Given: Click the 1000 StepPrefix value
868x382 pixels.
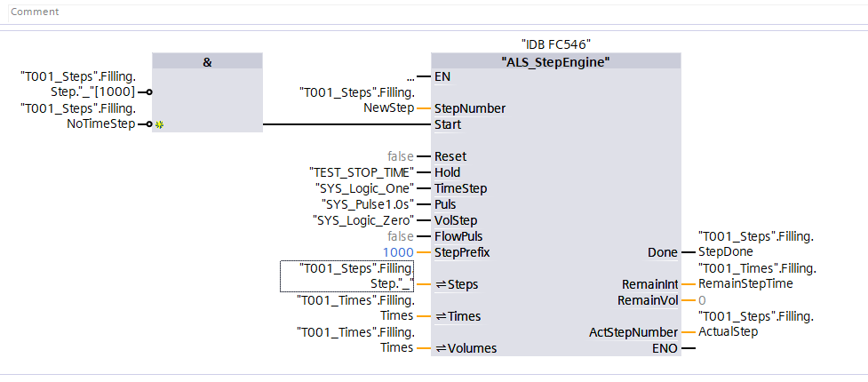Looking at the screenshot, I should (399, 252).
